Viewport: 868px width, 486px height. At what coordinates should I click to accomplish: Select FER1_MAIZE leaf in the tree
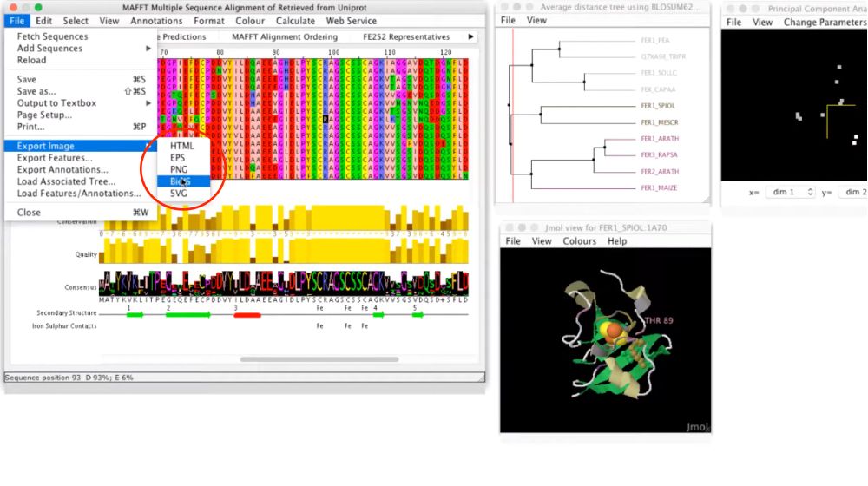point(659,187)
